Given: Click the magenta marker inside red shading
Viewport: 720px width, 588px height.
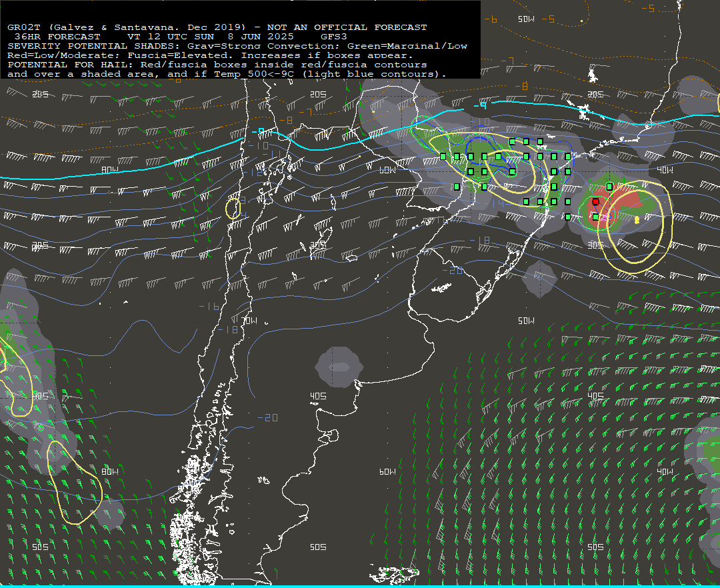Looking at the screenshot, I should (604, 217).
